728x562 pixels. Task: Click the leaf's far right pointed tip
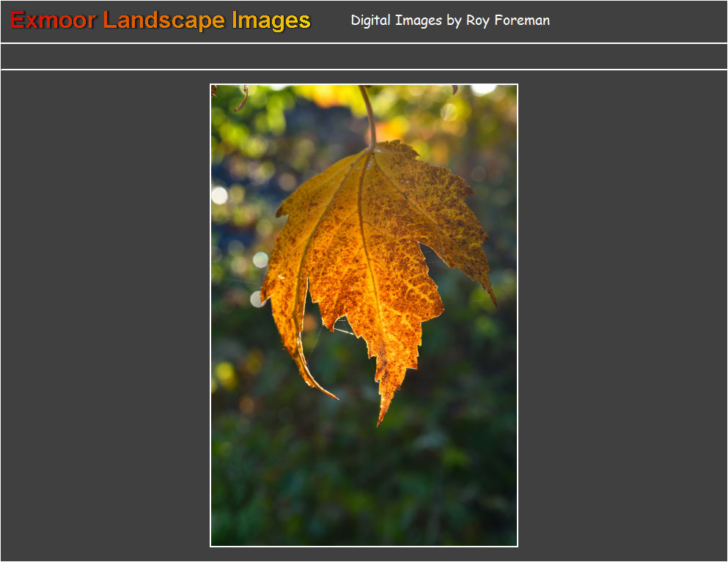tap(493, 299)
